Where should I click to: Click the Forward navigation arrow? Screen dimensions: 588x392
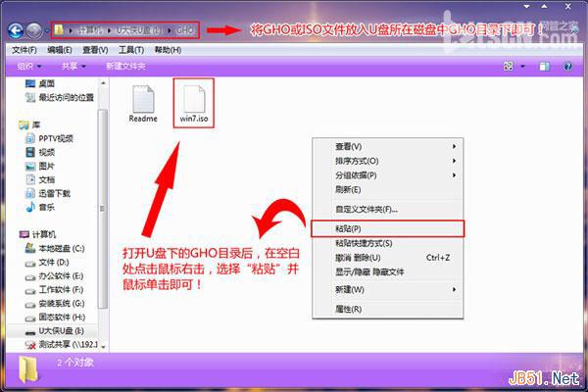coord(34,30)
